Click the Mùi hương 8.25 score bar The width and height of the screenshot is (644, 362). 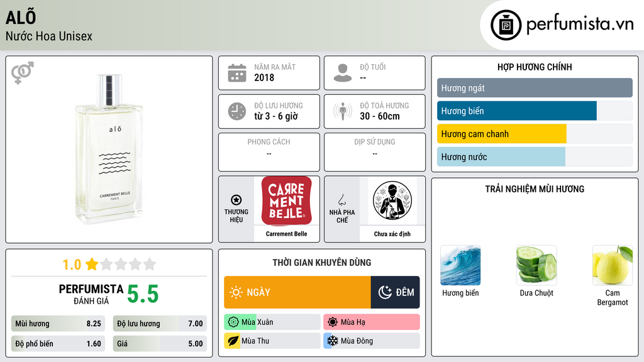coord(58,324)
